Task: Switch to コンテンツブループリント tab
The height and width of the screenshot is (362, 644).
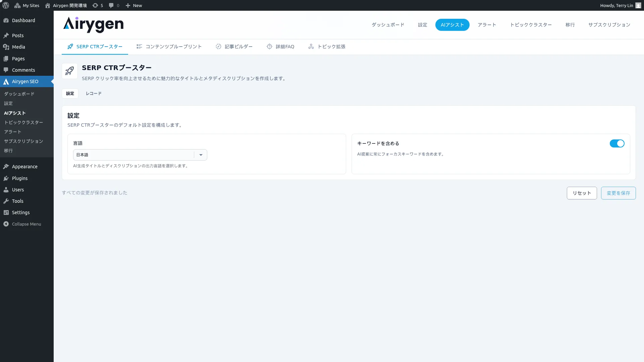Action: 169,47
